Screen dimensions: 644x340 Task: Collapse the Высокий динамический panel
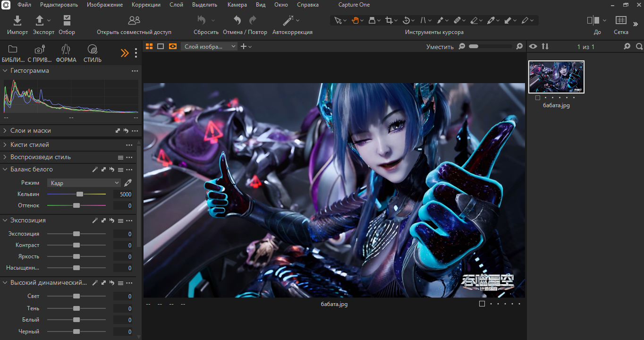pyautogui.click(x=5, y=283)
